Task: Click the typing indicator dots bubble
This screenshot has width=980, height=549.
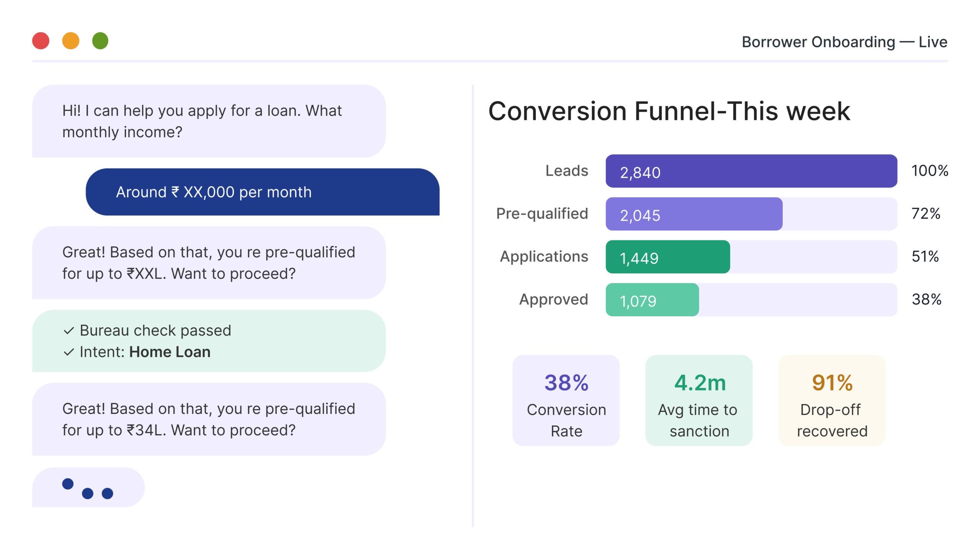Action: tap(88, 487)
